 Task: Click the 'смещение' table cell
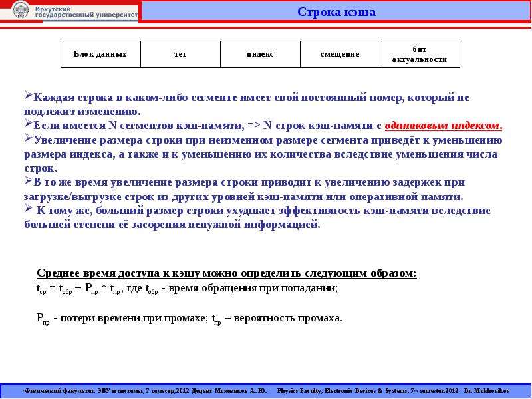pos(340,55)
